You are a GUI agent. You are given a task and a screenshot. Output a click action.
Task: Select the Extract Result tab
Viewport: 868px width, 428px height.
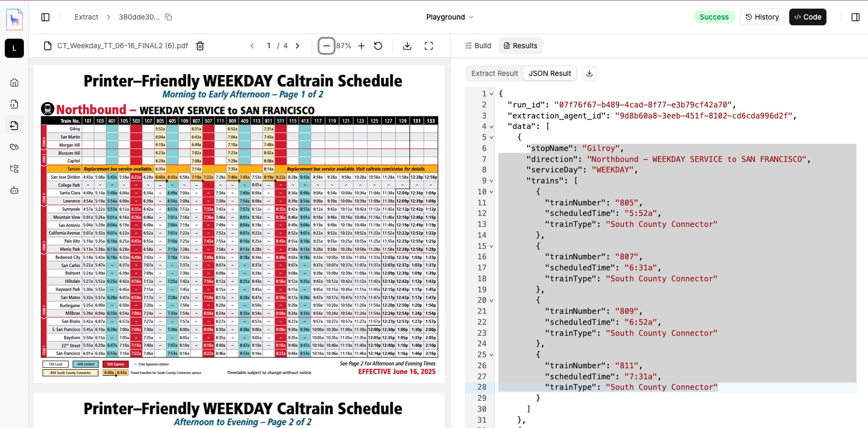[x=495, y=74]
